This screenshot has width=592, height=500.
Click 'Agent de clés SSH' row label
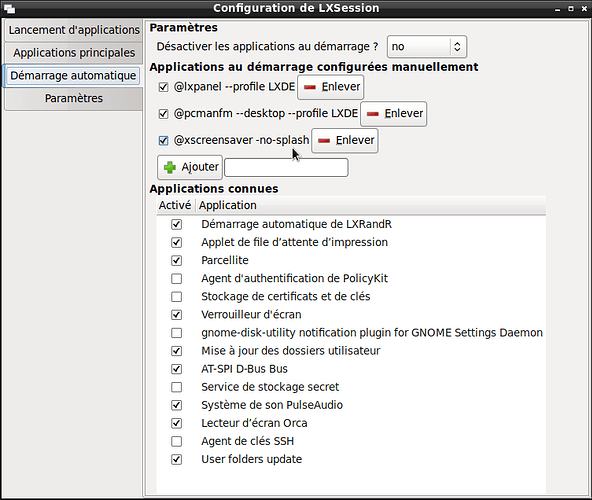247,441
